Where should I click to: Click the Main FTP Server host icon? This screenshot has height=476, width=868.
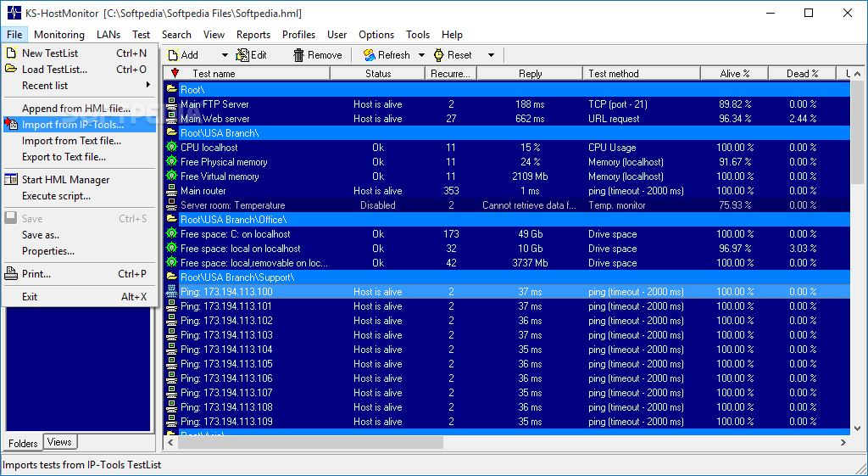[171, 104]
